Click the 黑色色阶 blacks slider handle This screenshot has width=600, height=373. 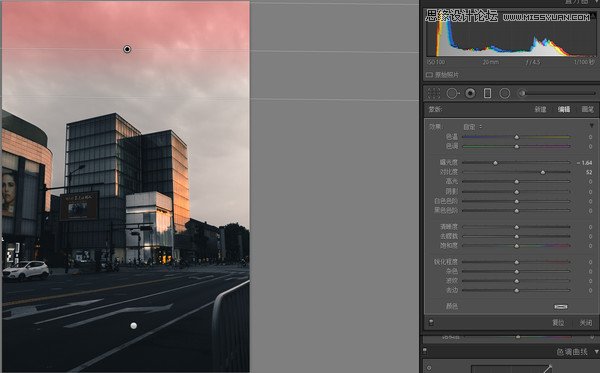point(517,211)
